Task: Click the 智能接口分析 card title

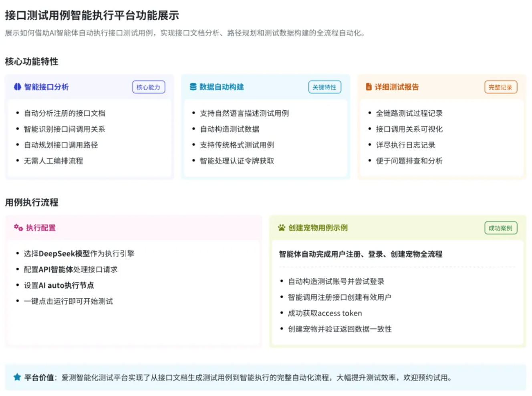Action: pyautogui.click(x=46, y=87)
